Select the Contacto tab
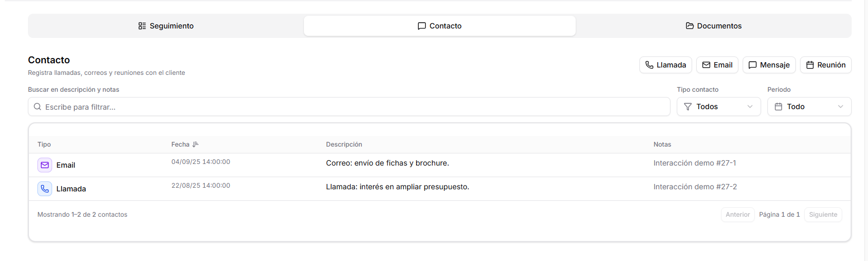The width and height of the screenshot is (868, 261). pos(440,26)
